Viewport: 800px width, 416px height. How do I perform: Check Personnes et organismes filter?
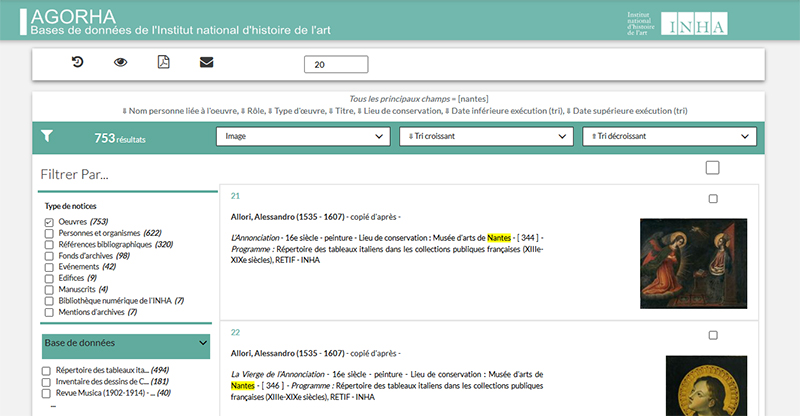[49, 233]
